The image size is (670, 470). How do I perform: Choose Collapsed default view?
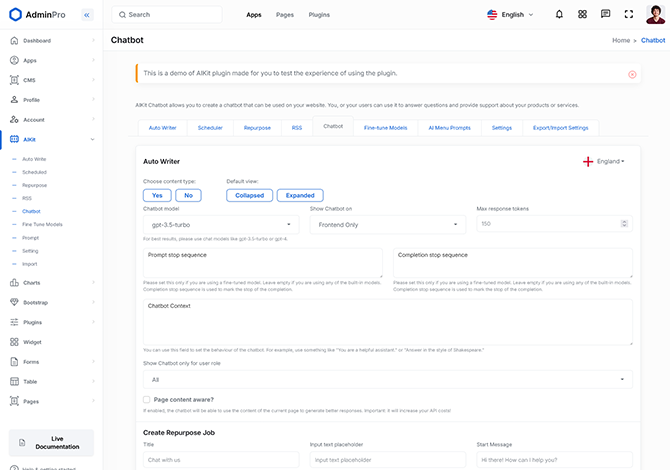click(249, 195)
